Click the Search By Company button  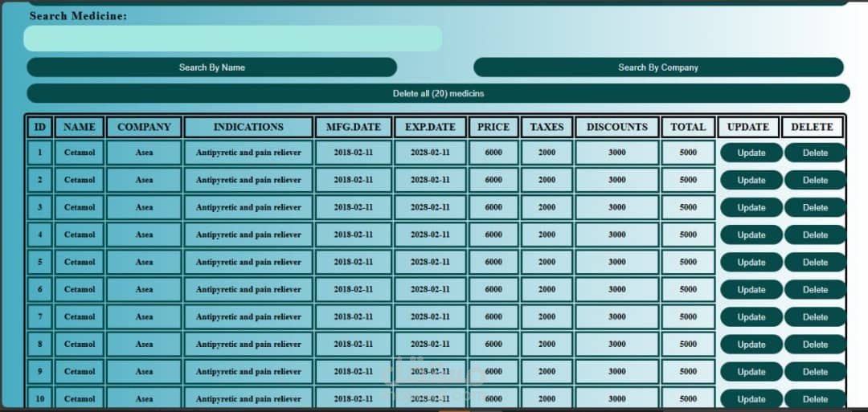coord(658,67)
